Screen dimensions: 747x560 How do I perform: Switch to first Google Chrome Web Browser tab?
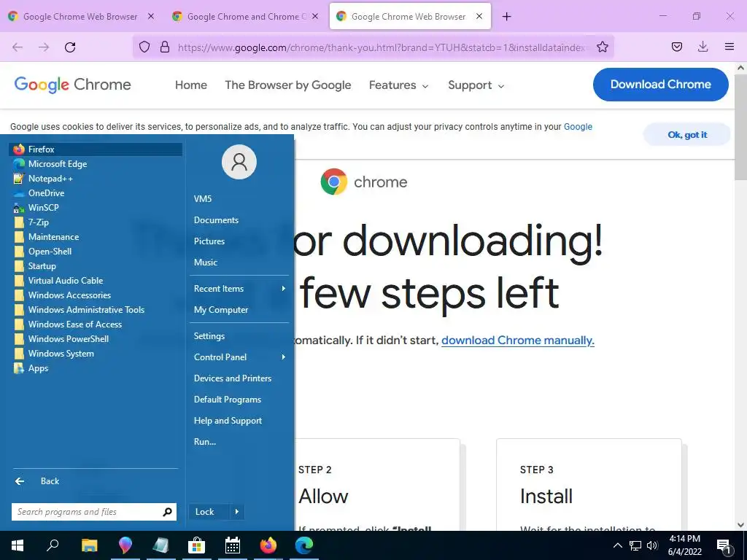pyautogui.click(x=81, y=16)
